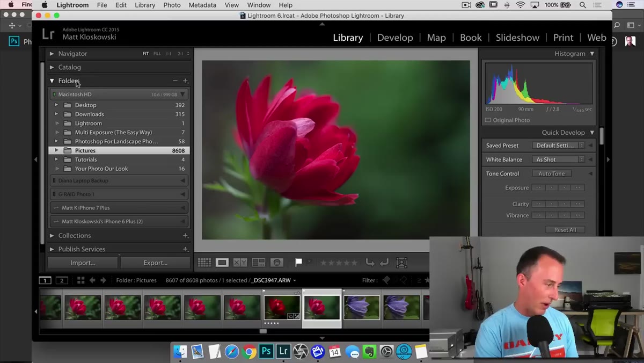Open the Metadata menu
644x363 pixels.
[x=202, y=5]
